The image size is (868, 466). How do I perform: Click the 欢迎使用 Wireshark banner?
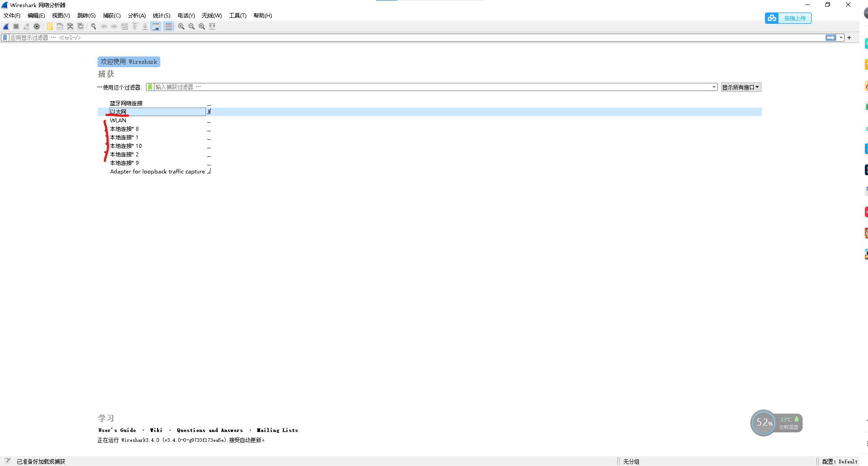(x=129, y=62)
